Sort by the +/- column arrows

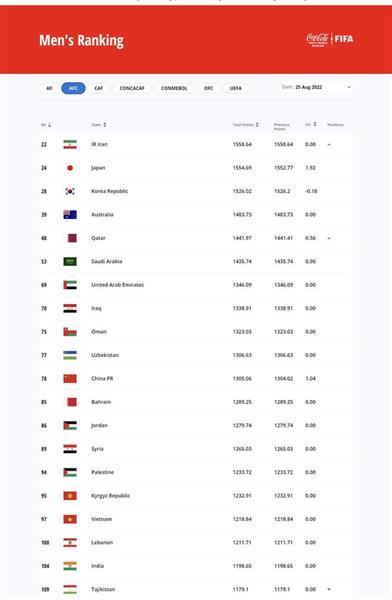click(x=315, y=124)
